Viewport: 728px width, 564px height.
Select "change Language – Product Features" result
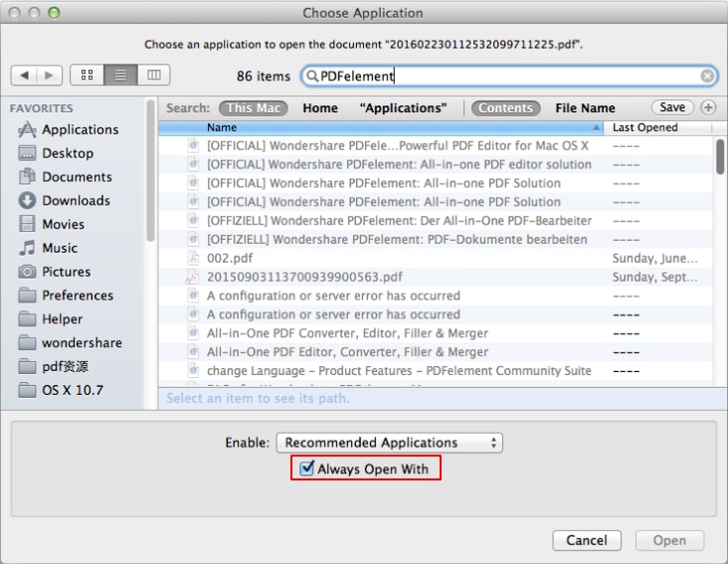[x=436, y=370]
